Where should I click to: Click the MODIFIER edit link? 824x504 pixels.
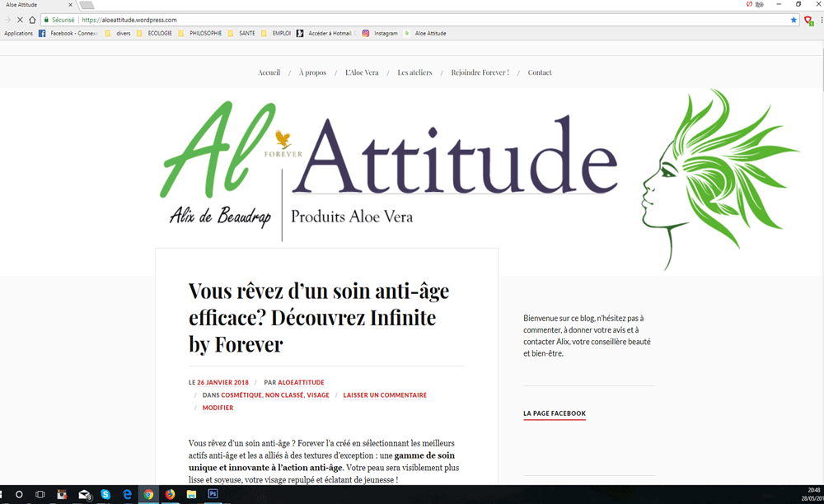(218, 408)
